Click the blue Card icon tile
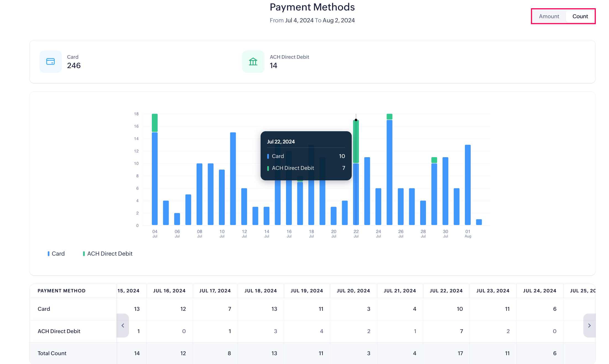 pos(51,61)
